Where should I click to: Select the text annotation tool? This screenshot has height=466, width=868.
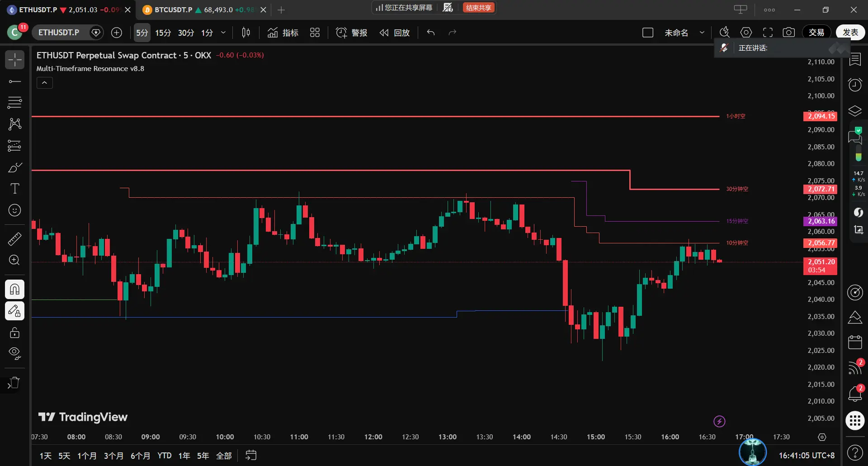(x=14, y=189)
